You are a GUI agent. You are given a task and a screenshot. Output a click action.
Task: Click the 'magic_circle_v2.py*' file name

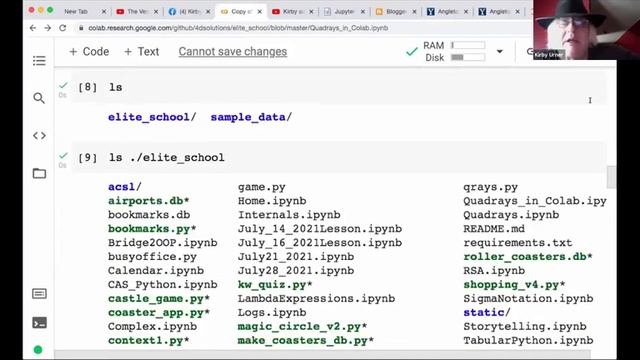(x=302, y=327)
